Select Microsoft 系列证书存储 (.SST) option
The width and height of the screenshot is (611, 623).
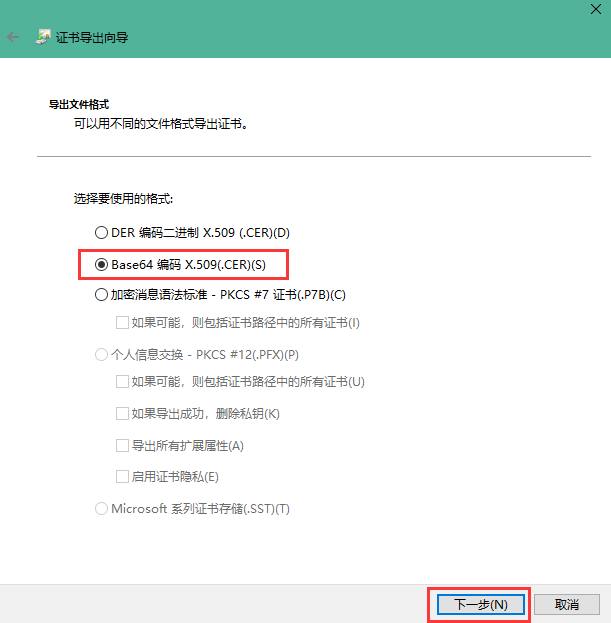point(100,509)
